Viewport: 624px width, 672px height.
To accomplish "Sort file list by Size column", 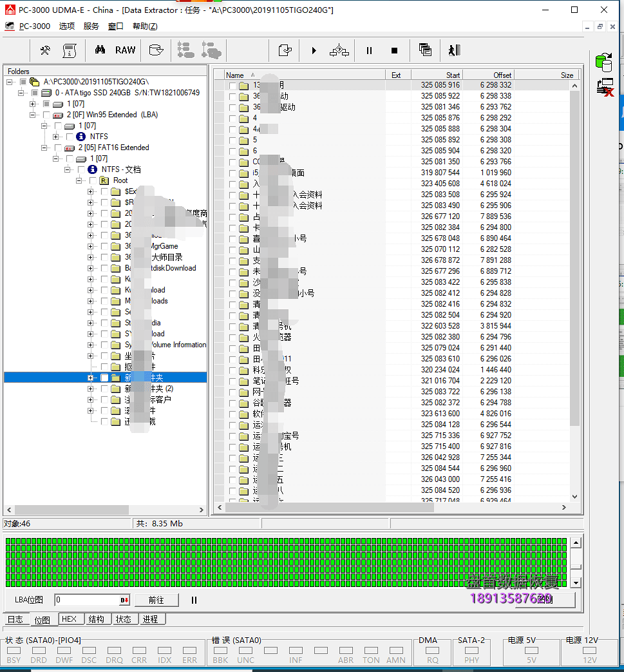I will tap(545, 75).
